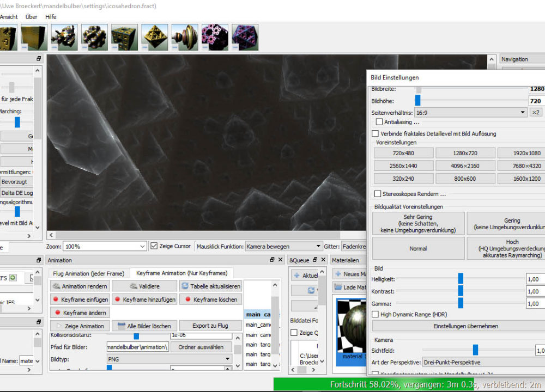
Task: Click Ordner auswählen to pick folder
Action: pyautogui.click(x=201, y=347)
